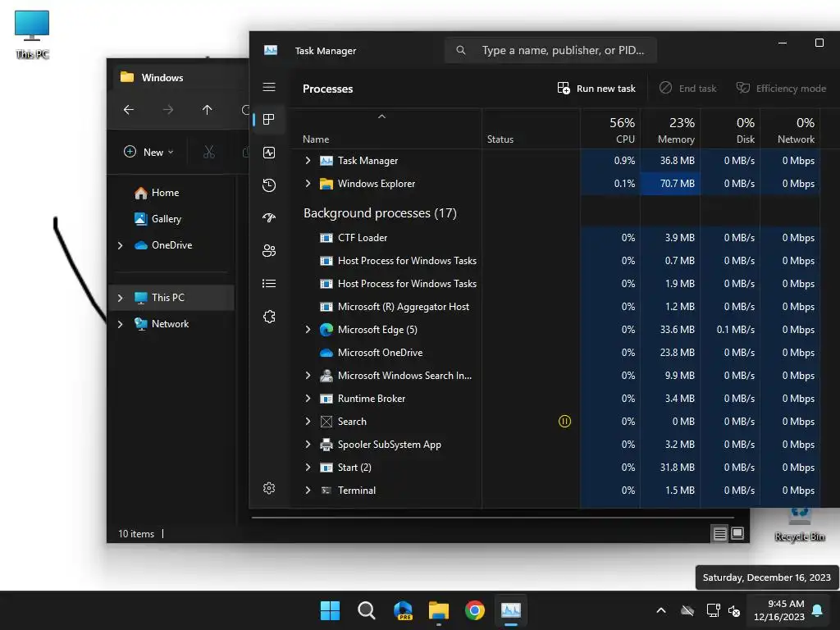Screen dimensions: 840x630
Task: Select Microsoft (R) Aggregator Host row
Action: coord(555,307)
